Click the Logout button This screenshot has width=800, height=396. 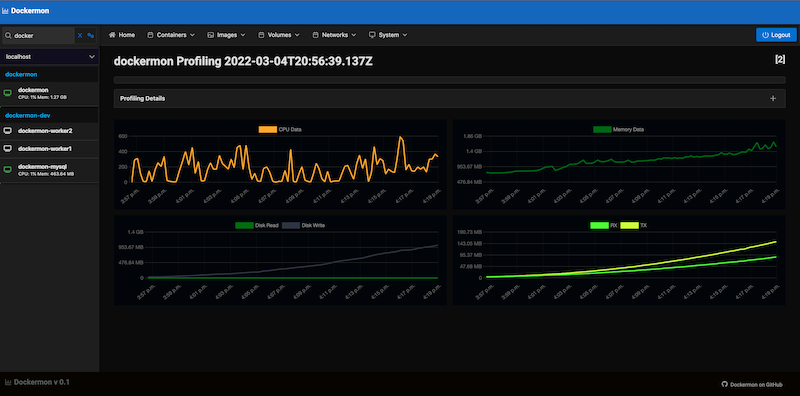coord(776,35)
